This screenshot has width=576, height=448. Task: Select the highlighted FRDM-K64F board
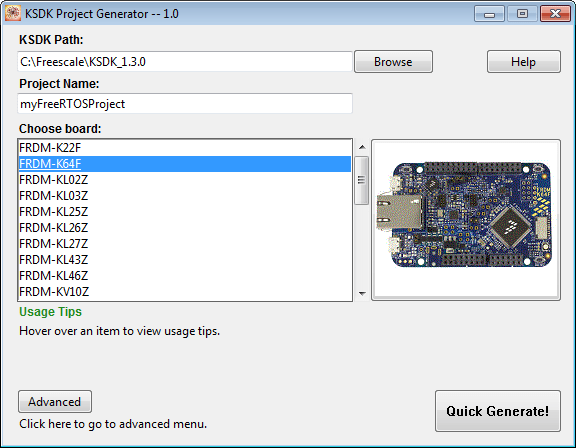185,164
